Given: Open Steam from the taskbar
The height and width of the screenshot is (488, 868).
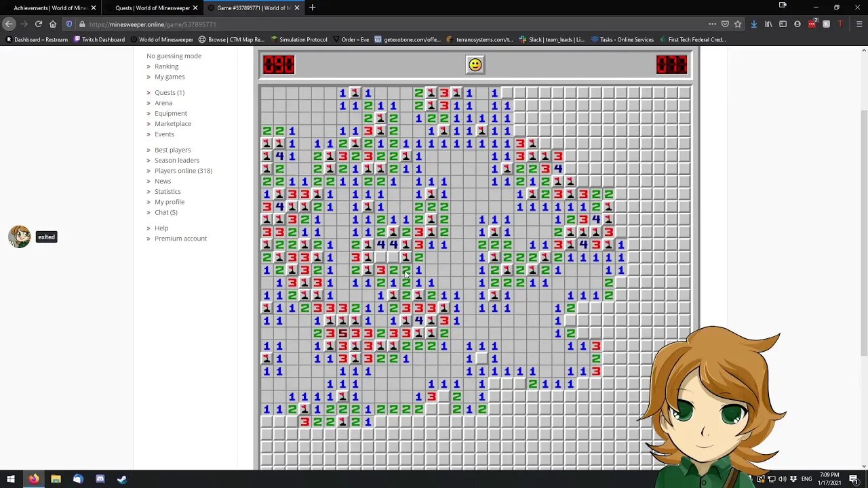Looking at the screenshot, I should coord(122,479).
